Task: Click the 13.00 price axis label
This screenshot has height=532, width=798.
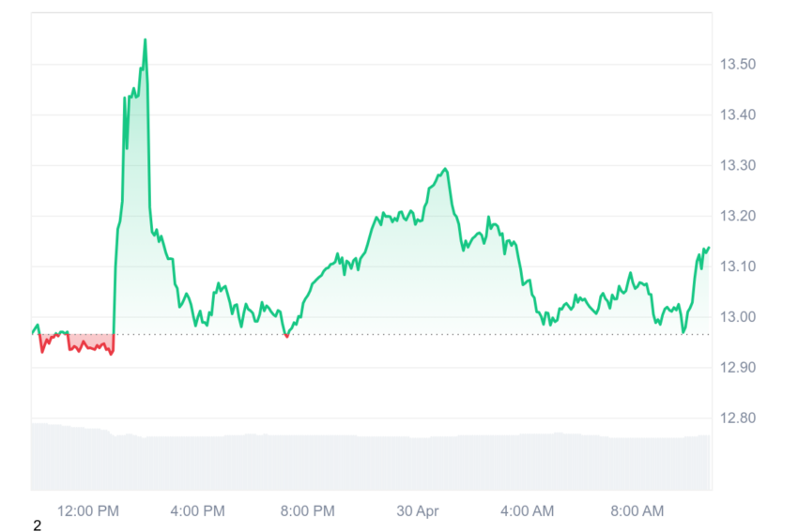Action: click(x=737, y=317)
